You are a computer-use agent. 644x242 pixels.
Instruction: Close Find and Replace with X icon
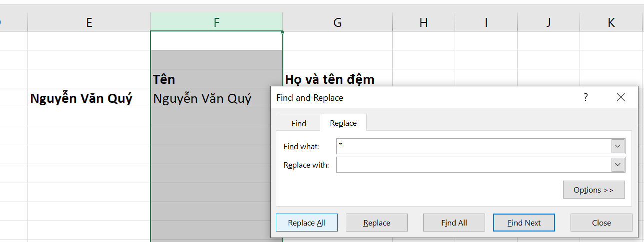coord(621,97)
